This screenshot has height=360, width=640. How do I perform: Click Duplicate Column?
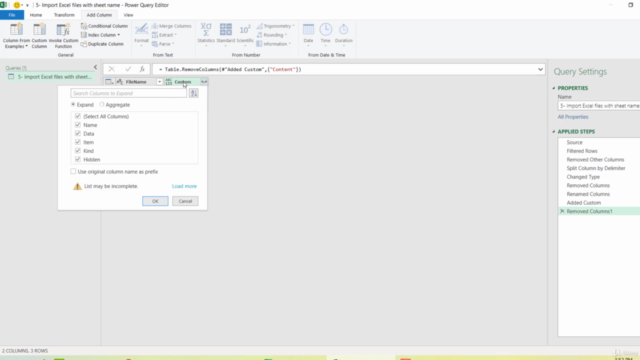pyautogui.click(x=102, y=44)
